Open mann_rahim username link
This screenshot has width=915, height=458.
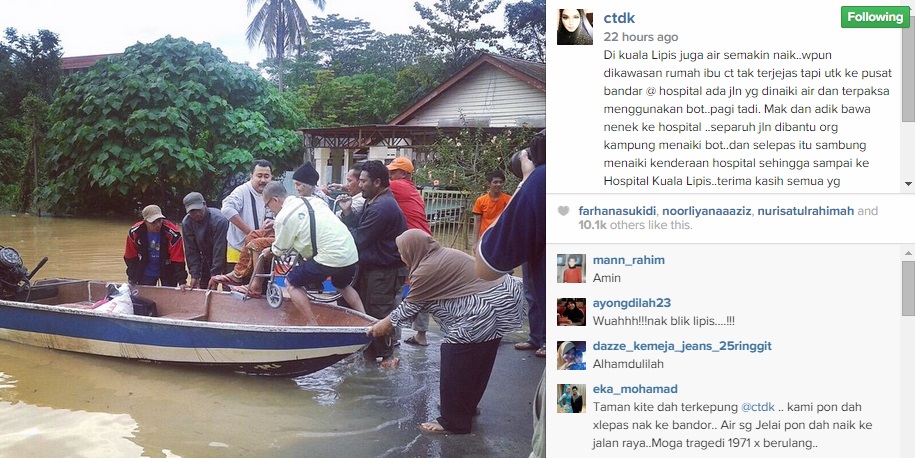(x=628, y=260)
